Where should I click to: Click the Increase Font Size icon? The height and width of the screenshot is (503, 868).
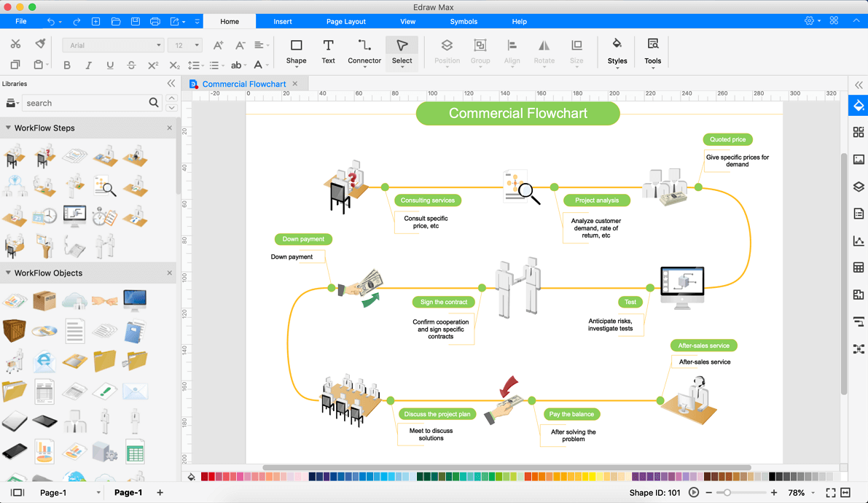[x=217, y=44]
